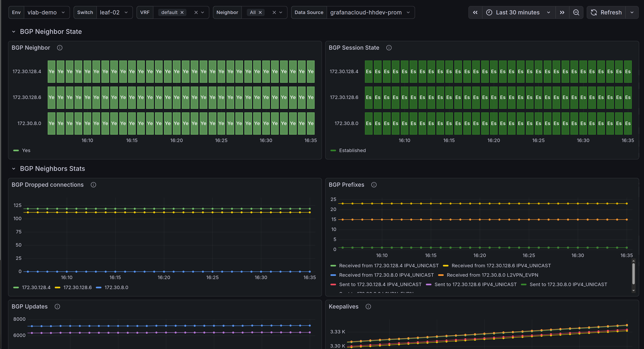Open the refresh interval dropdown arrow

[x=632, y=12]
